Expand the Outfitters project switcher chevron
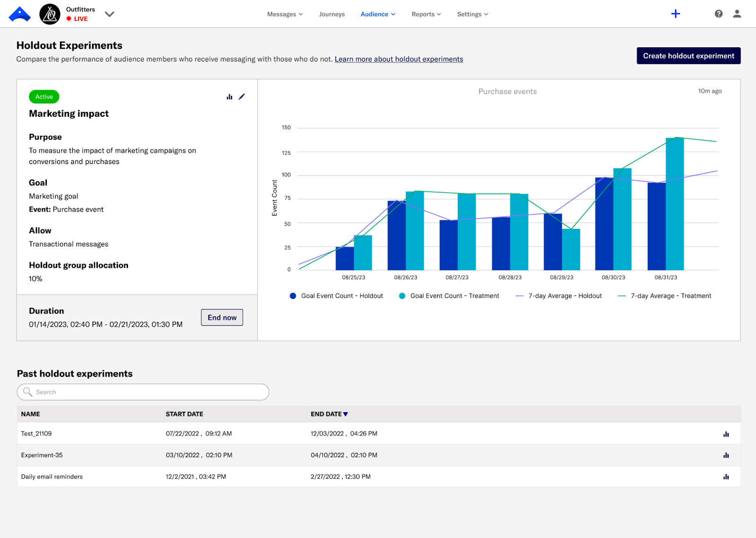 (x=110, y=14)
